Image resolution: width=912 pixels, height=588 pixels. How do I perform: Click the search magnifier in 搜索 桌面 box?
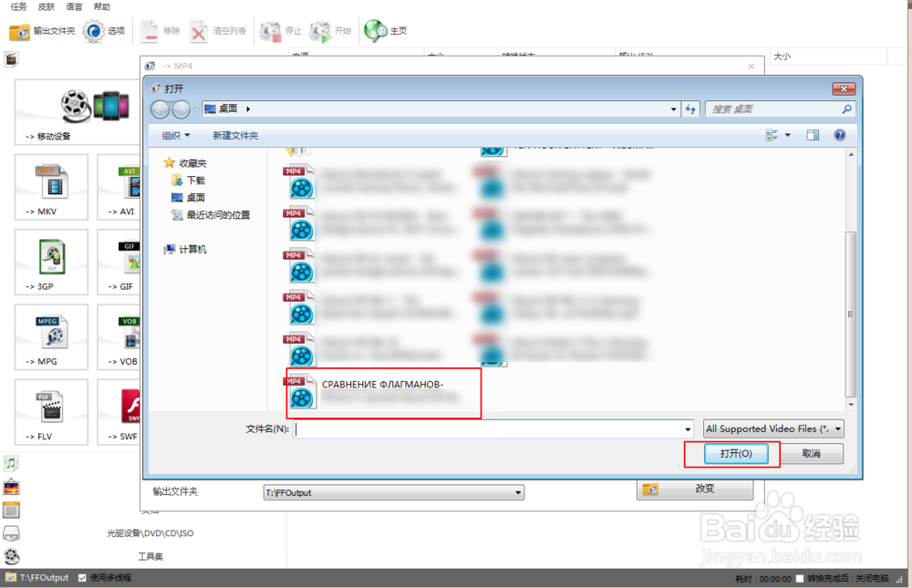click(x=846, y=108)
